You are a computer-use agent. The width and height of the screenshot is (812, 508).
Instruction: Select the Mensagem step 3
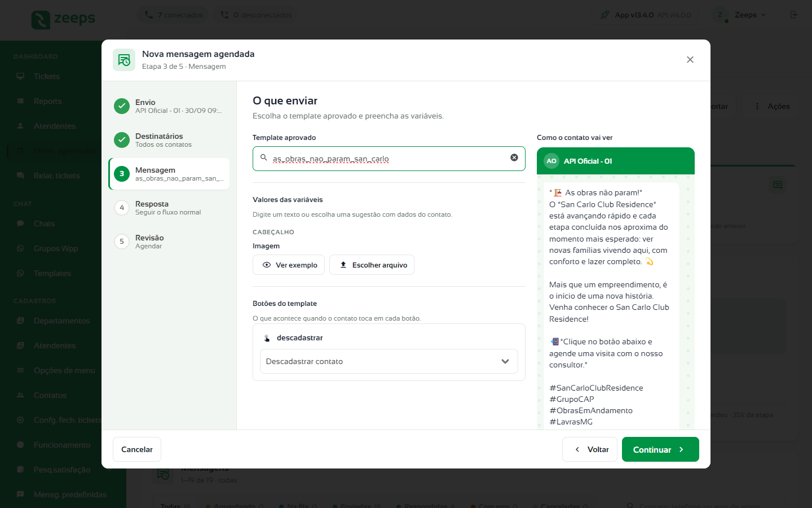click(169, 174)
